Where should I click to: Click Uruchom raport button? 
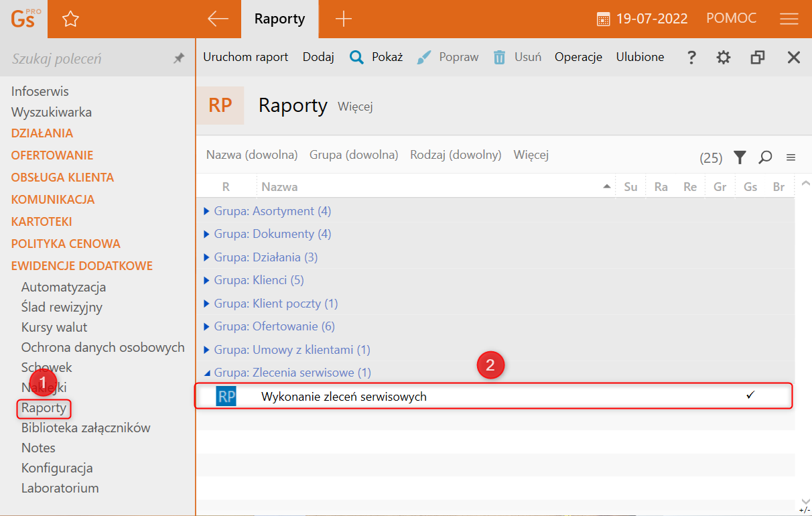(x=245, y=57)
